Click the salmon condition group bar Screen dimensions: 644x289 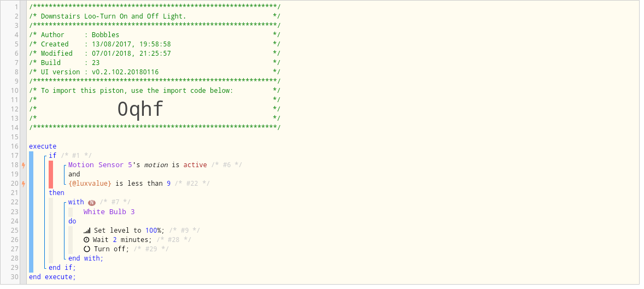51,174
